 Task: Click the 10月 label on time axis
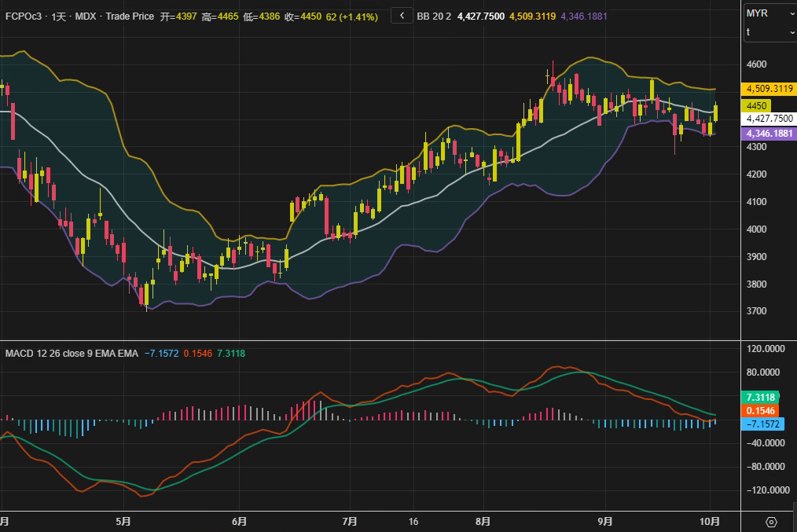[710, 521]
